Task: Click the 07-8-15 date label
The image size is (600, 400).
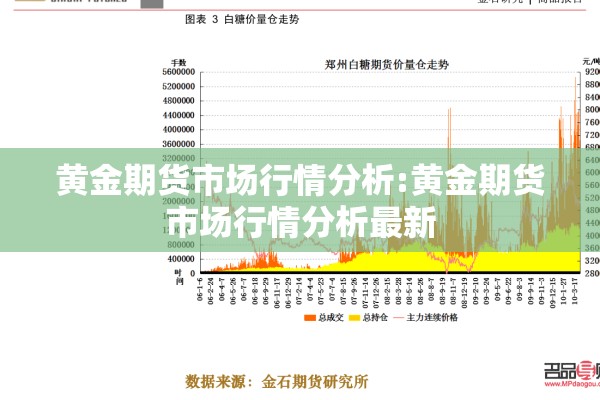Action: 343,291
